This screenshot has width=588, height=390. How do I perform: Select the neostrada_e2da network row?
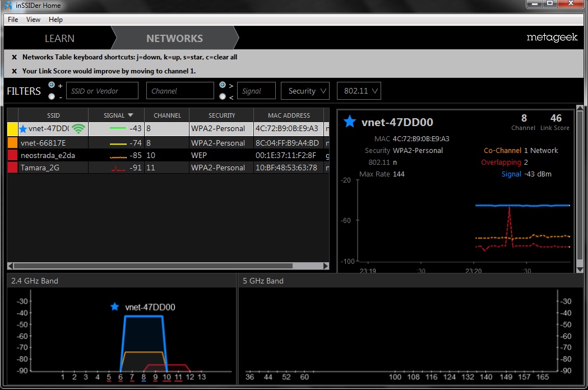(168, 155)
